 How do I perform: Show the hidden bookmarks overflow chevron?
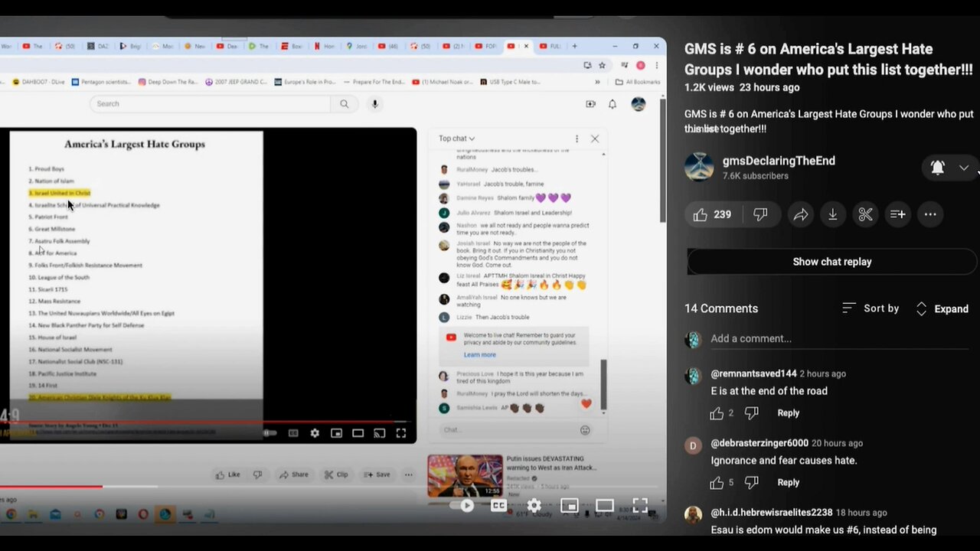click(597, 82)
